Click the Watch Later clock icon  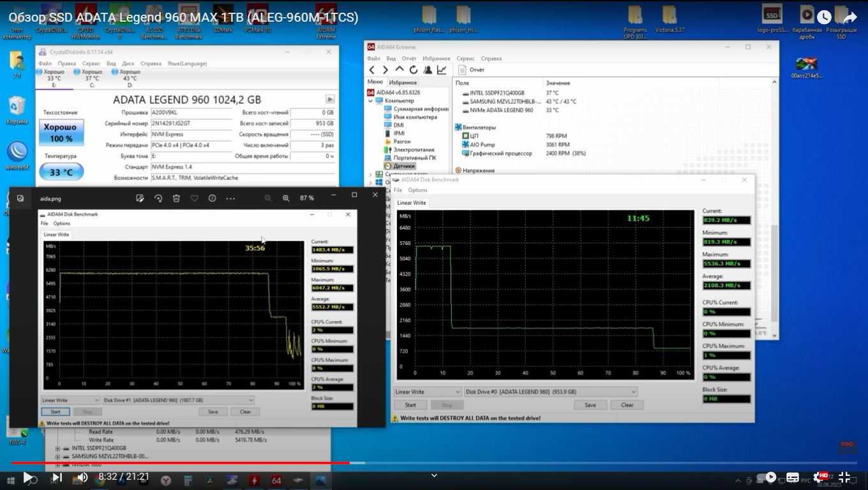point(824,17)
